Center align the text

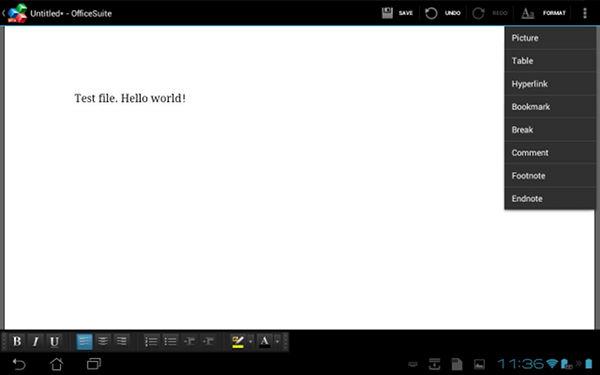coord(103,341)
